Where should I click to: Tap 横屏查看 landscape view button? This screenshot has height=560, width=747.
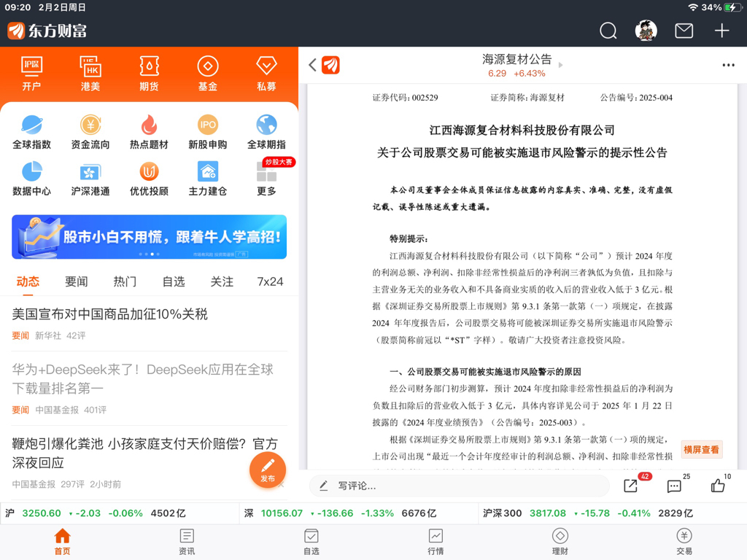point(701,449)
